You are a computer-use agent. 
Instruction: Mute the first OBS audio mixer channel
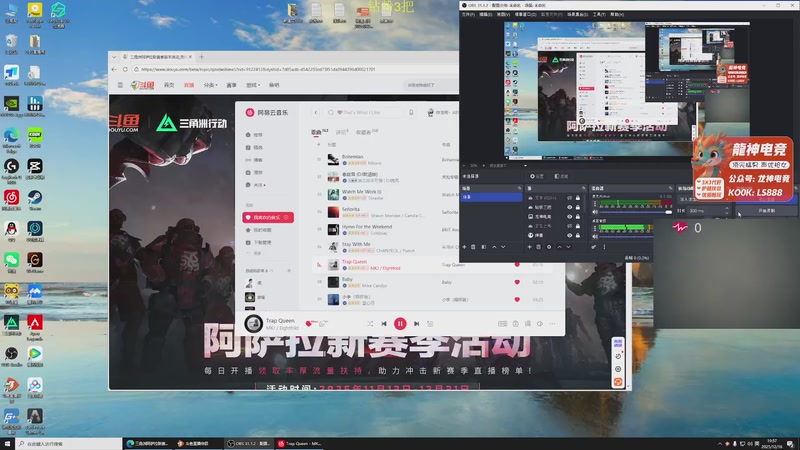pyautogui.click(x=595, y=212)
